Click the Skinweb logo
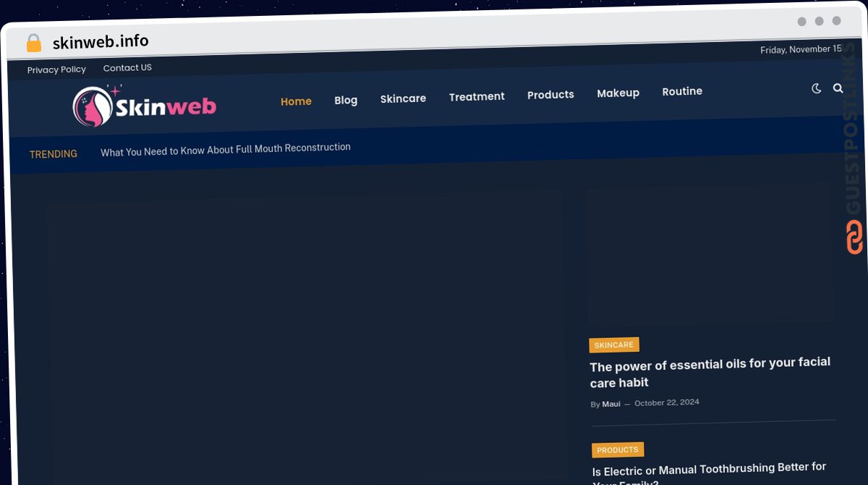The width and height of the screenshot is (868, 485). point(145,107)
